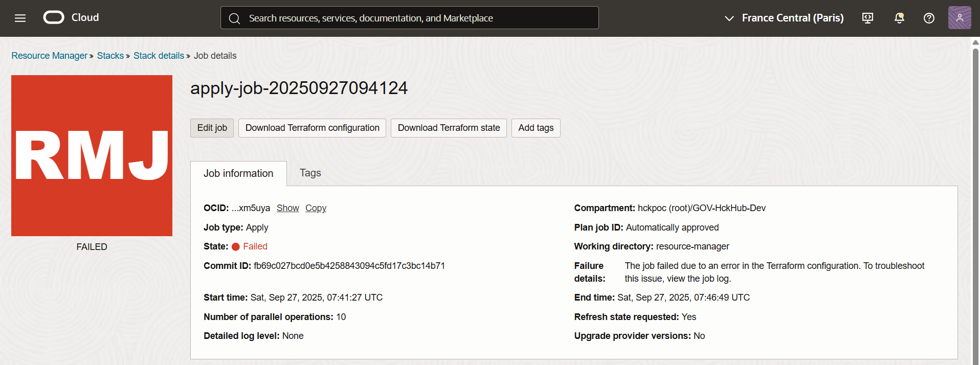Screen dimensions: 980x365
Task: Click the 'Automatically approved' plan job value
Action: [x=672, y=227]
